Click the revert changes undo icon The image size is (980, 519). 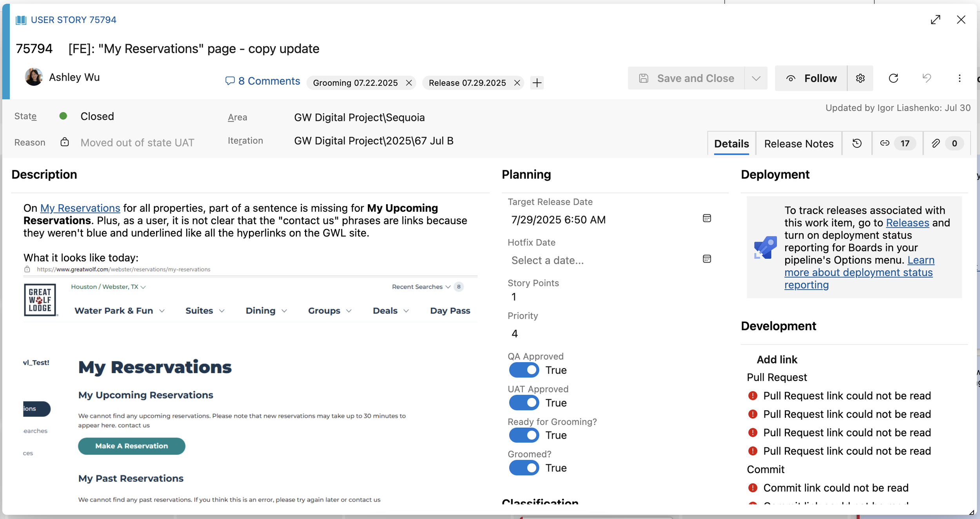pyautogui.click(x=926, y=78)
